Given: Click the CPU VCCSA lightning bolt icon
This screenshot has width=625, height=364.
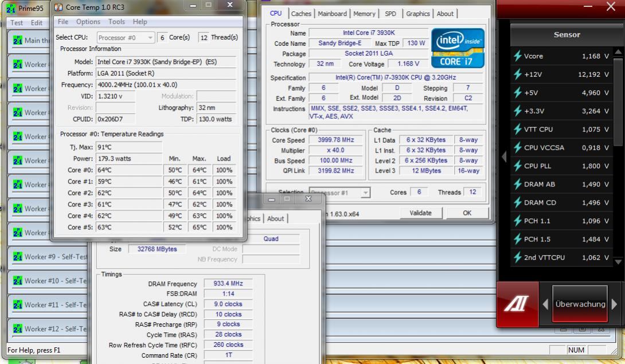Looking at the screenshot, I should [518, 147].
